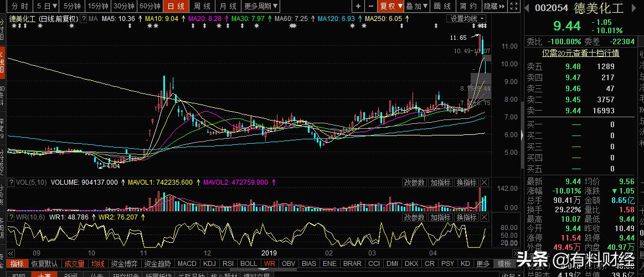Close the VOL indicator panel with X
644x277 pixels.
484,182
